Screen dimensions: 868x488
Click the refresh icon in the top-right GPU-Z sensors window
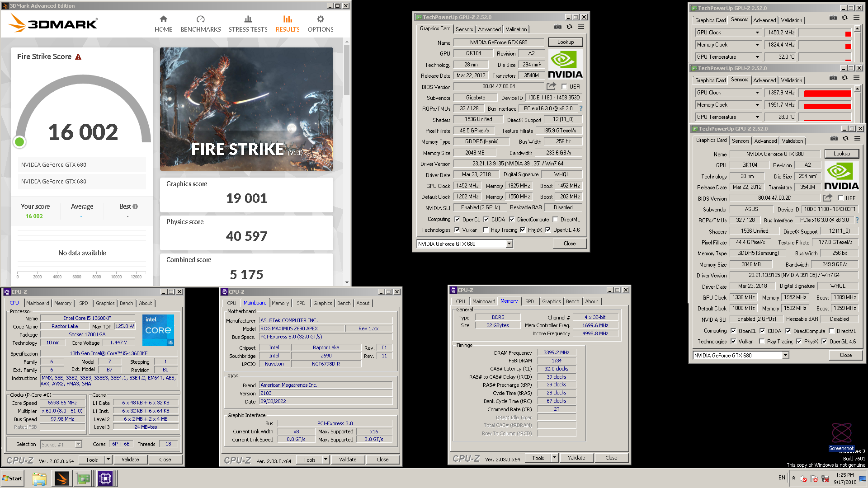[x=844, y=18]
